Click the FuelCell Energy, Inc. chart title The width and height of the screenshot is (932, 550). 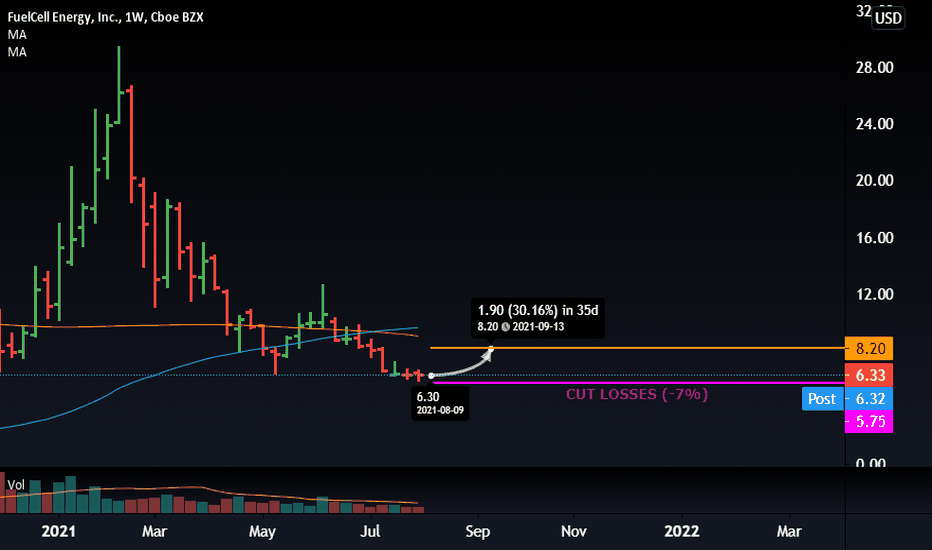[105, 17]
